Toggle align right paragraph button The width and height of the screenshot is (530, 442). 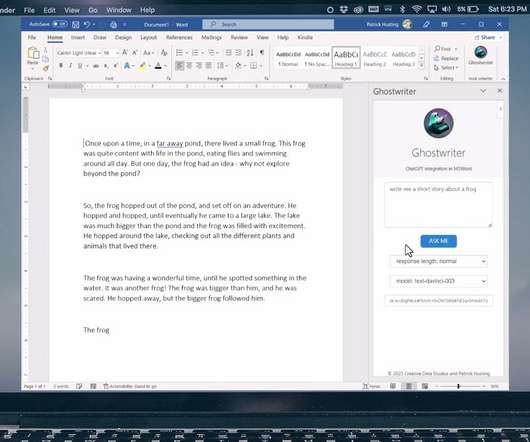click(x=199, y=66)
